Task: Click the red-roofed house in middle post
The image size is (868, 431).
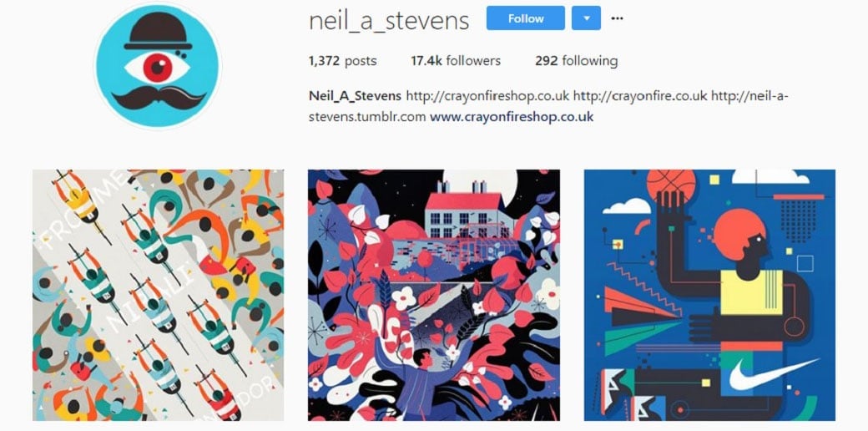Action: click(464, 211)
